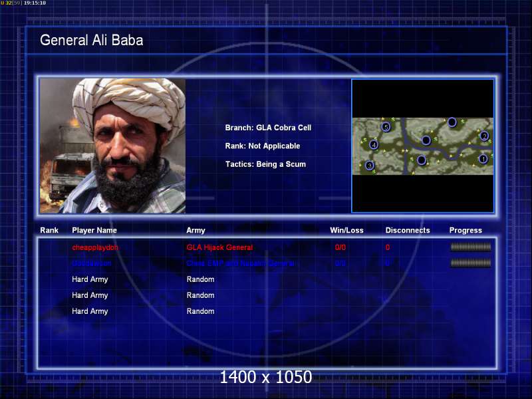Select start position marker 5 on the minimap

(386, 127)
